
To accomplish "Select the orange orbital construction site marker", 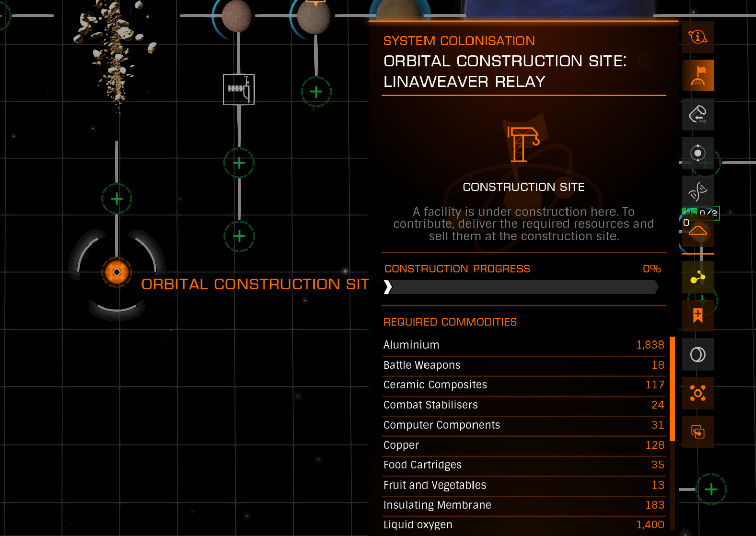I will pos(117,272).
